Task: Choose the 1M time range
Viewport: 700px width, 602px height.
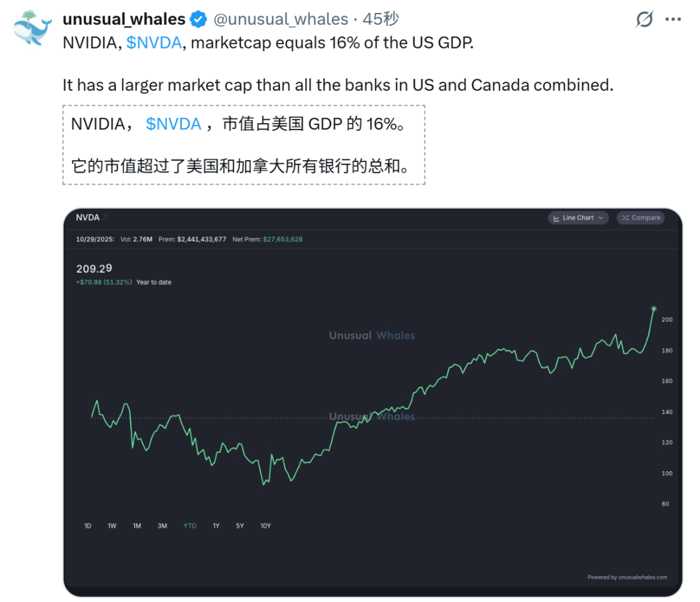Action: [137, 526]
